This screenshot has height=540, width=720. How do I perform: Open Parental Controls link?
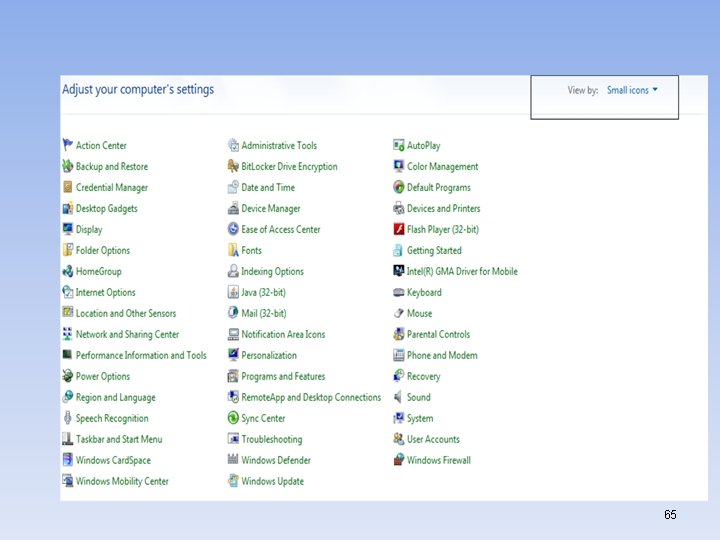point(438,334)
